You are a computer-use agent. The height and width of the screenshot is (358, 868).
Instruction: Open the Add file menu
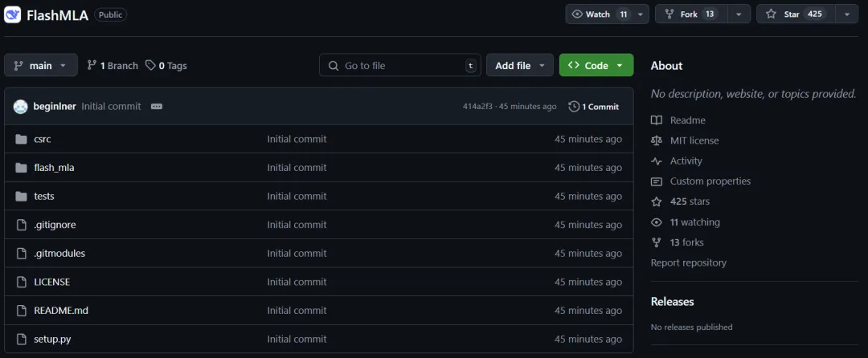tap(520, 65)
